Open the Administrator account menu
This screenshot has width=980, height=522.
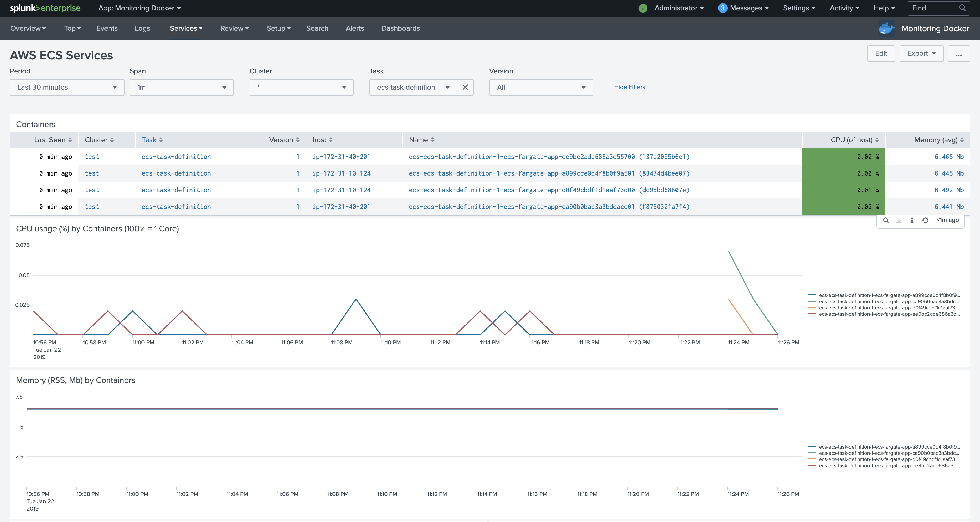(x=679, y=8)
